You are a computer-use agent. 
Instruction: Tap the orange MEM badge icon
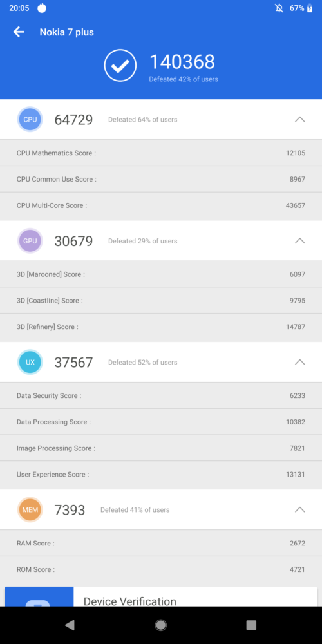(30, 509)
